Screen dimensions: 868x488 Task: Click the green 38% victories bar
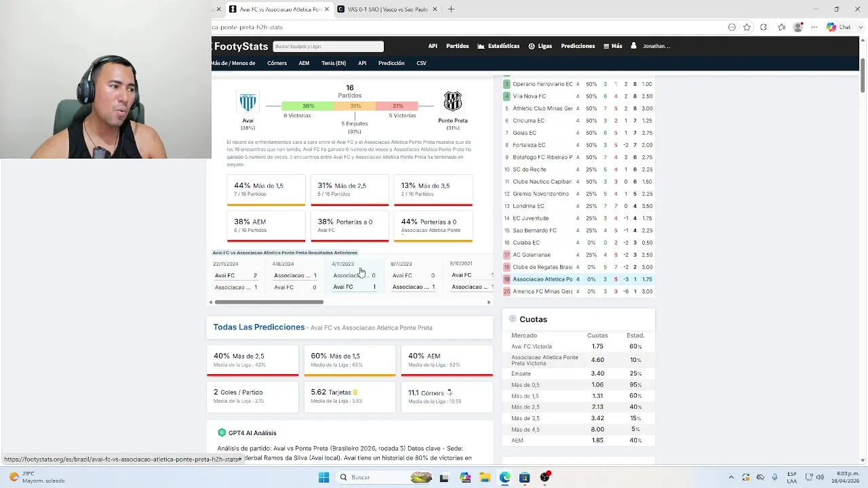pyautogui.click(x=308, y=106)
